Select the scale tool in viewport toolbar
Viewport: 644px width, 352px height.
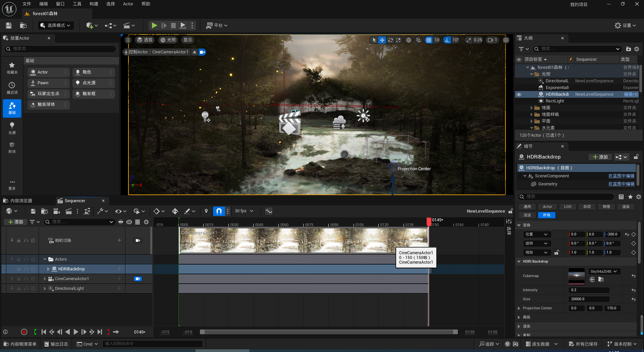point(398,40)
